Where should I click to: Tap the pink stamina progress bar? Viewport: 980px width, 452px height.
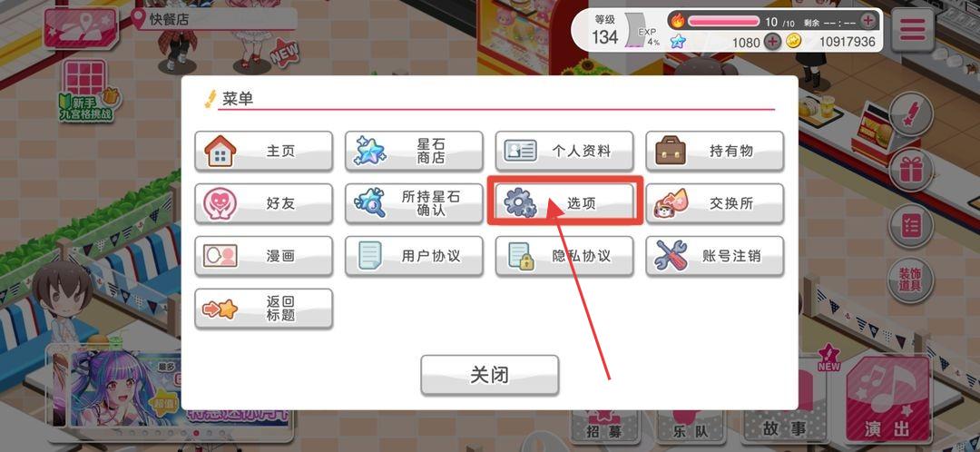tap(724, 21)
